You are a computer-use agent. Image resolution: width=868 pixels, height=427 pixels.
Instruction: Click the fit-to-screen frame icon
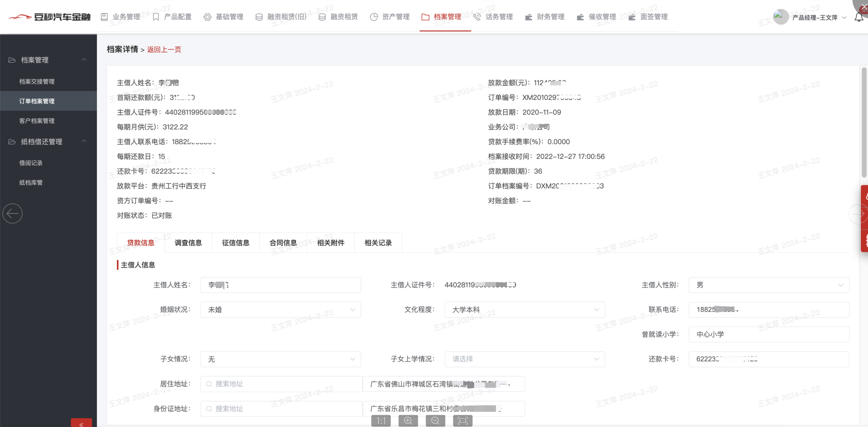pos(463,421)
